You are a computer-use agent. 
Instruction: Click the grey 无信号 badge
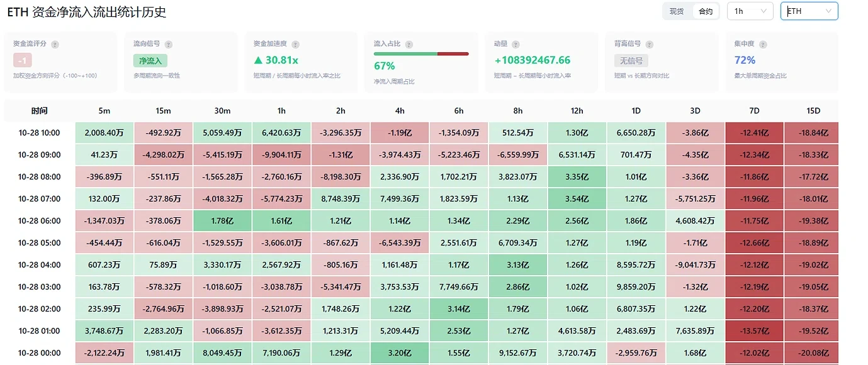coord(631,60)
